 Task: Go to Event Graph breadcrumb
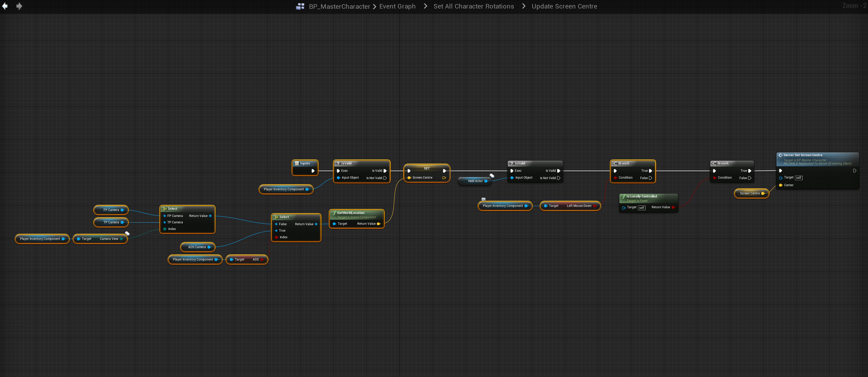[397, 6]
